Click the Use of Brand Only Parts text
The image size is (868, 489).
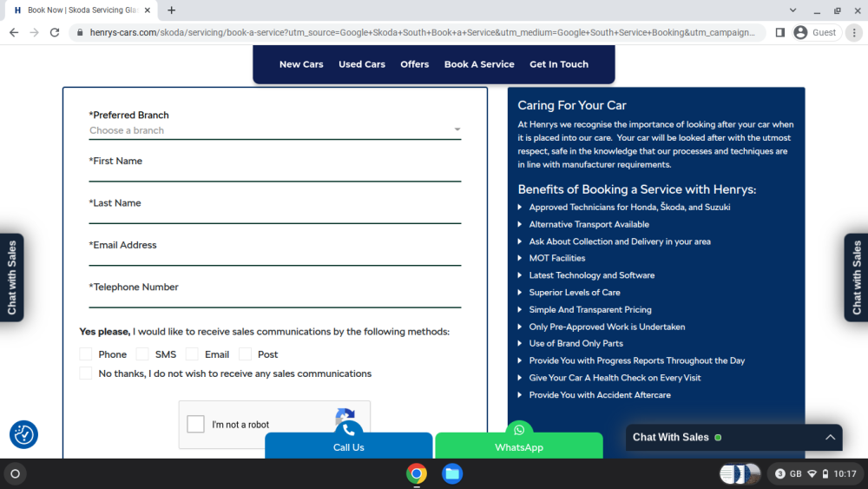[x=576, y=343]
